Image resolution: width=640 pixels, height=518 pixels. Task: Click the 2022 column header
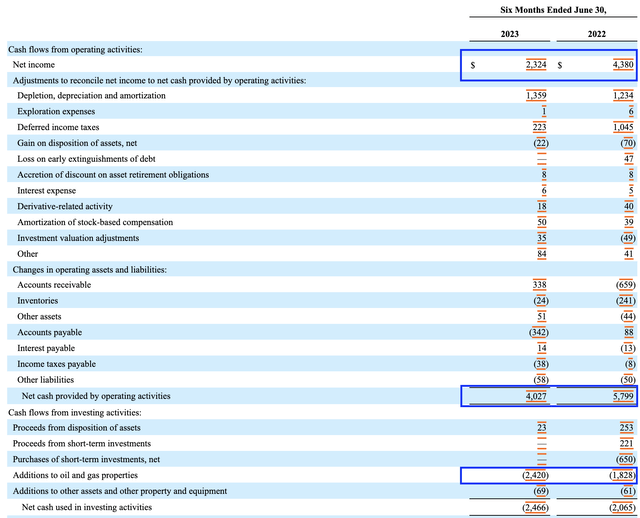click(597, 34)
